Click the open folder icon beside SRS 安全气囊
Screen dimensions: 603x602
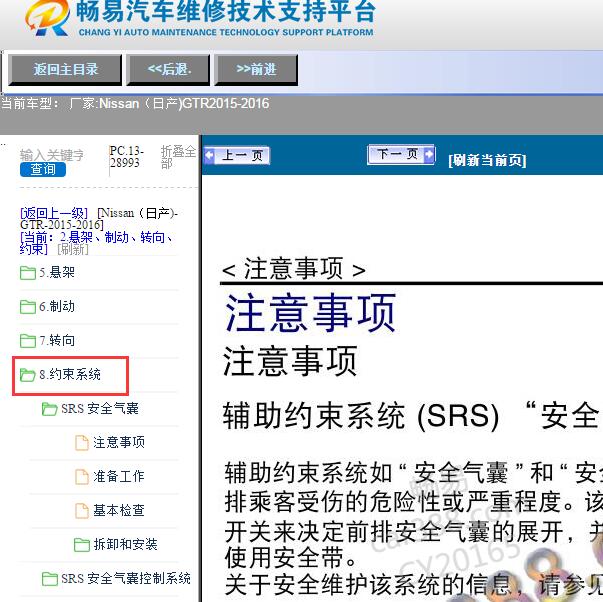pos(50,409)
